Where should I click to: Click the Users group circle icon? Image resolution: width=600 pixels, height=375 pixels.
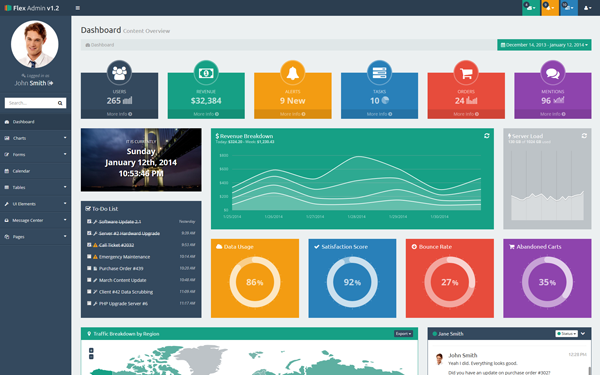(x=119, y=72)
